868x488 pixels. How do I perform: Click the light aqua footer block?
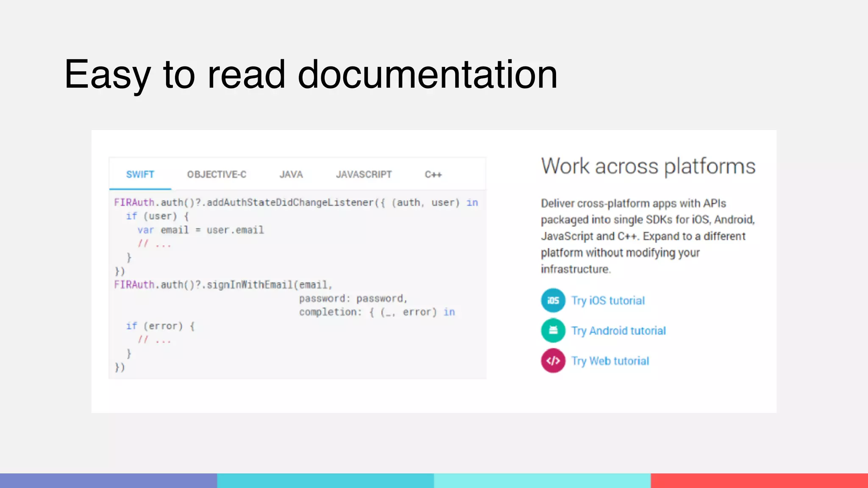[x=542, y=480]
